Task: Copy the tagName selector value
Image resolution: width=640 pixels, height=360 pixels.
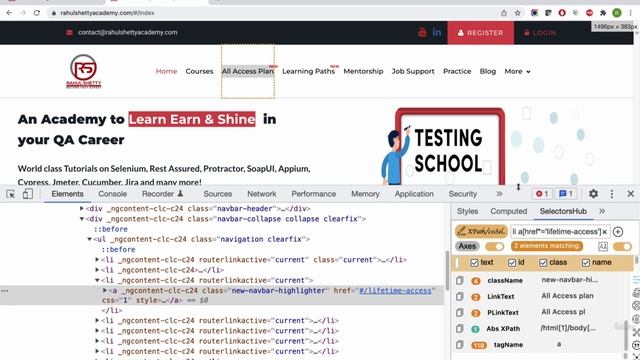Action: pyautogui.click(x=460, y=344)
